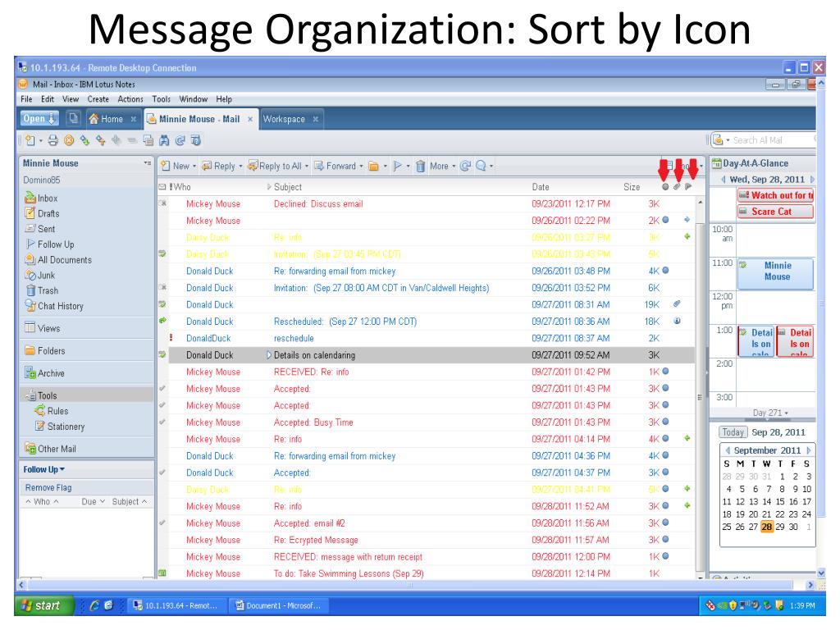Click the Move to Folder icon in the action bar
The width and height of the screenshot is (840, 630).
373,166
